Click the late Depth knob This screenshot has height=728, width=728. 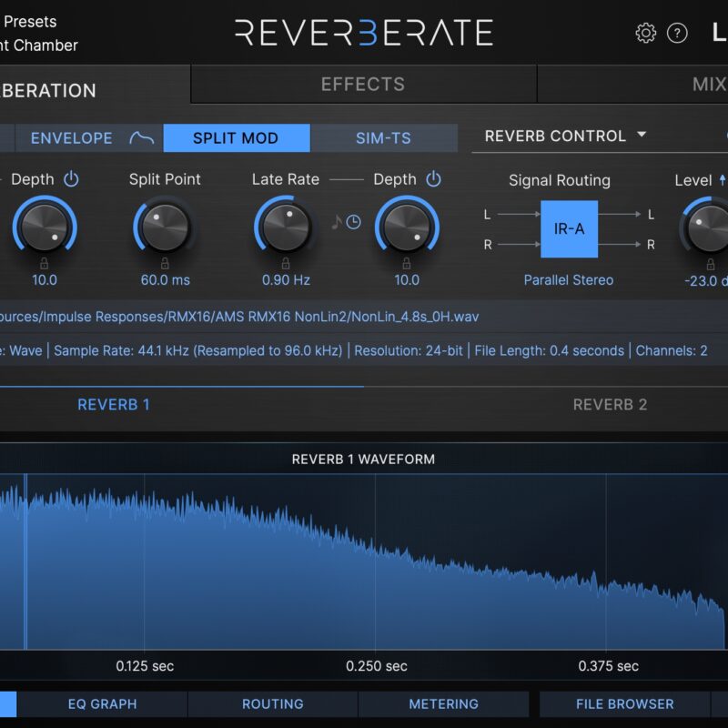point(407,227)
